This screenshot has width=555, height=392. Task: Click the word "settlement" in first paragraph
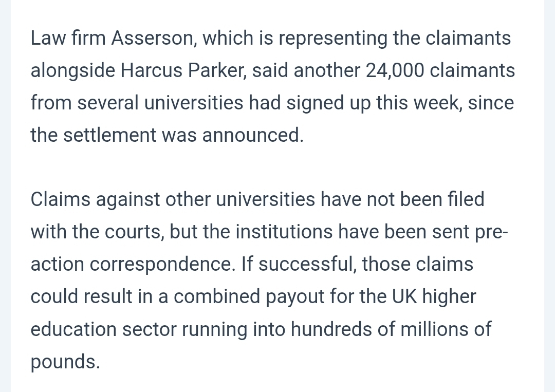[110, 135]
